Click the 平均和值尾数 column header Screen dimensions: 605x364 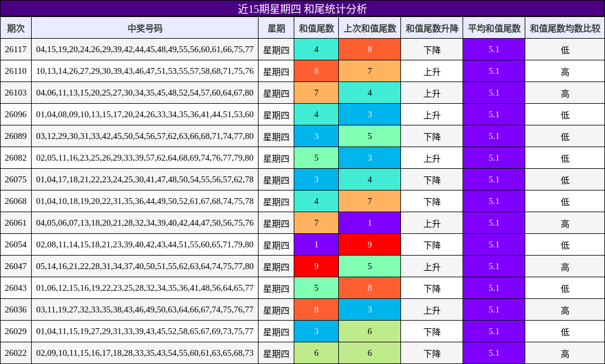(x=494, y=28)
